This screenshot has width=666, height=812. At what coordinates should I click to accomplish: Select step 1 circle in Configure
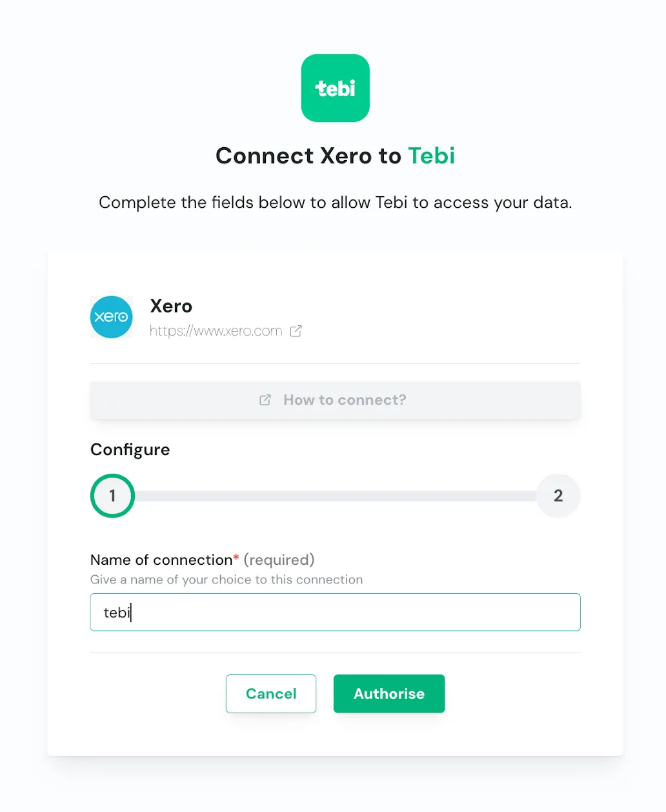(x=112, y=496)
